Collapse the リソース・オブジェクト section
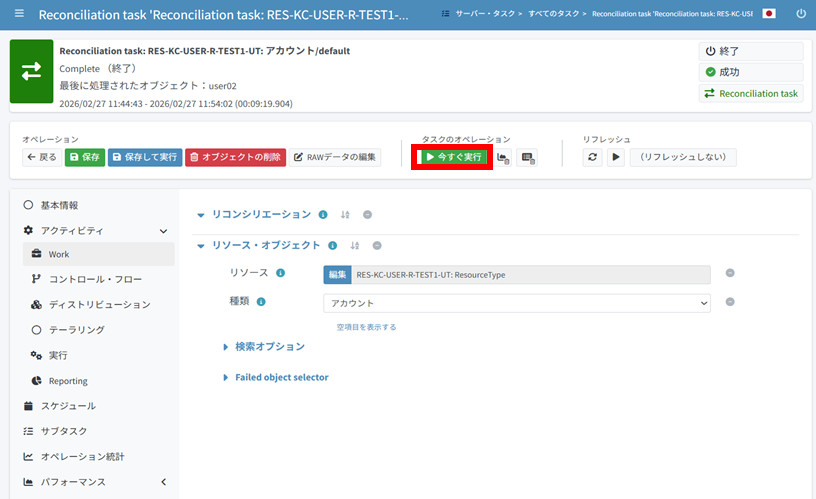This screenshot has width=816, height=499. [201, 246]
